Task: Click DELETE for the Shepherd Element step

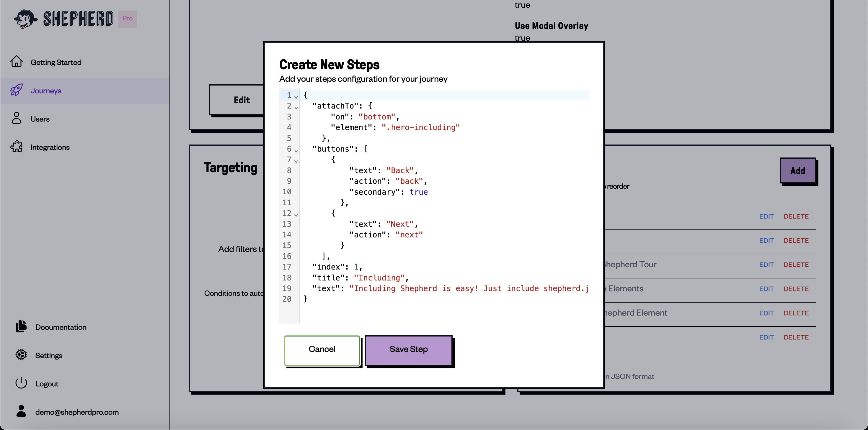Action: click(x=796, y=313)
